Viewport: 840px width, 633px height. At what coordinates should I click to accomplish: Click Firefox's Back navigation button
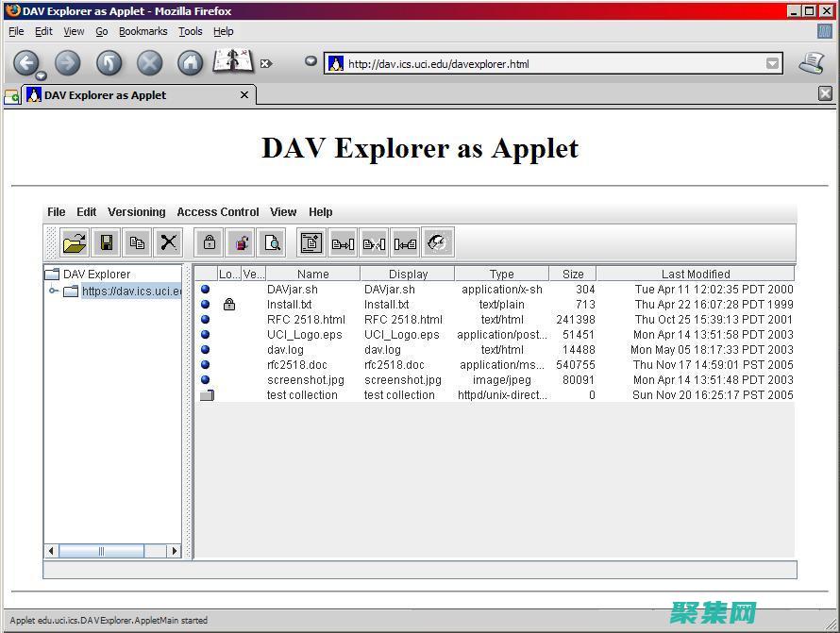click(x=27, y=63)
